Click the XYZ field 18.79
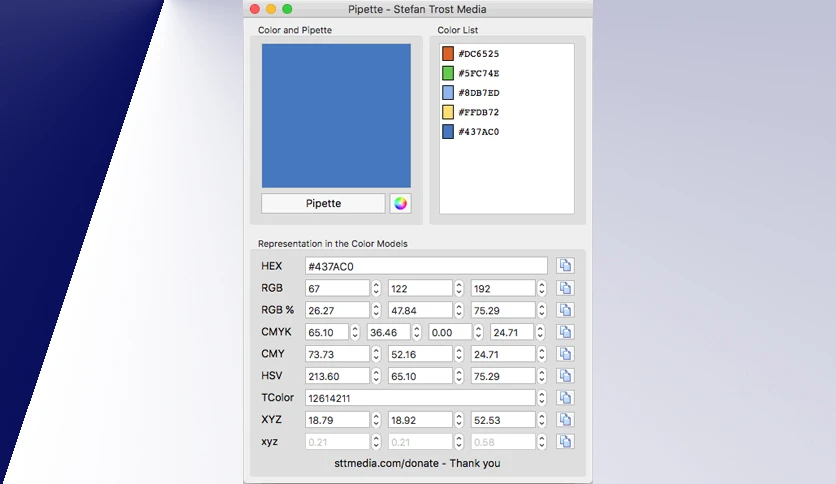Viewport: 836px width, 484px height. 337,420
